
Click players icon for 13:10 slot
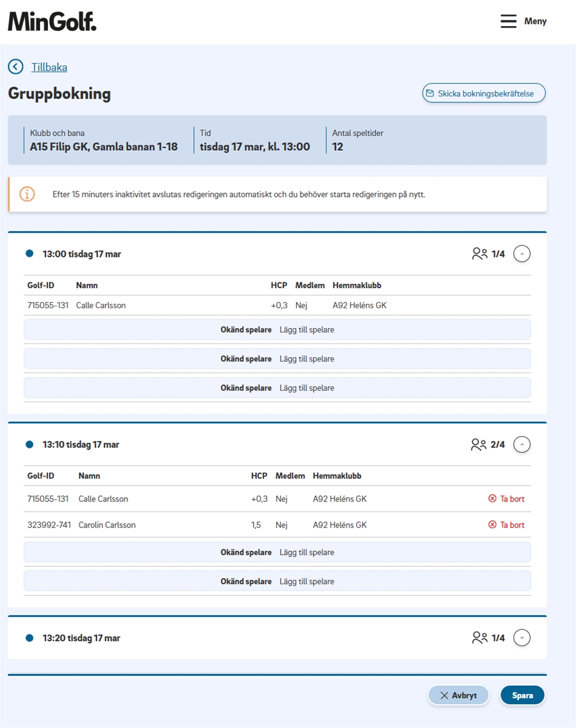click(x=478, y=445)
